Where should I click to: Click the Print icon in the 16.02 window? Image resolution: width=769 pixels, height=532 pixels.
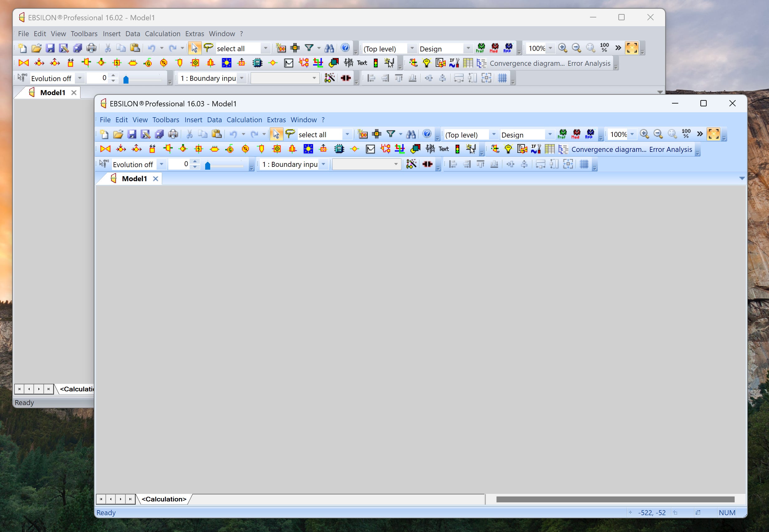[91, 48]
